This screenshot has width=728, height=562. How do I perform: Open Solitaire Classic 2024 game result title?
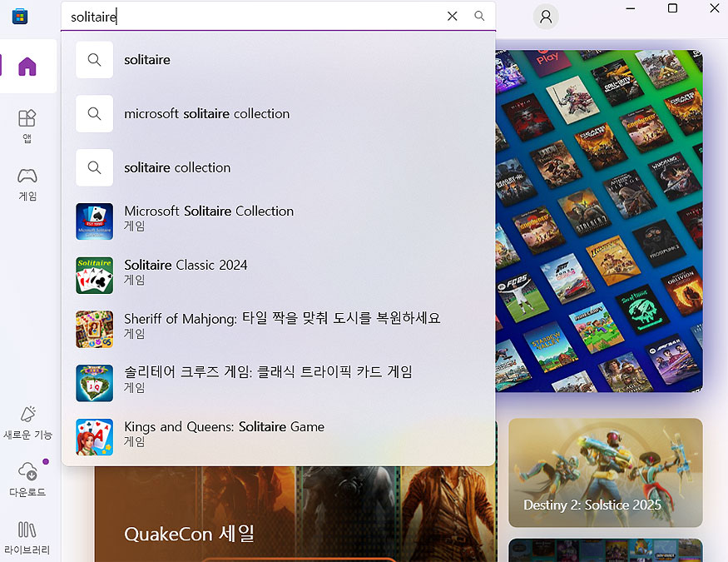click(x=186, y=265)
